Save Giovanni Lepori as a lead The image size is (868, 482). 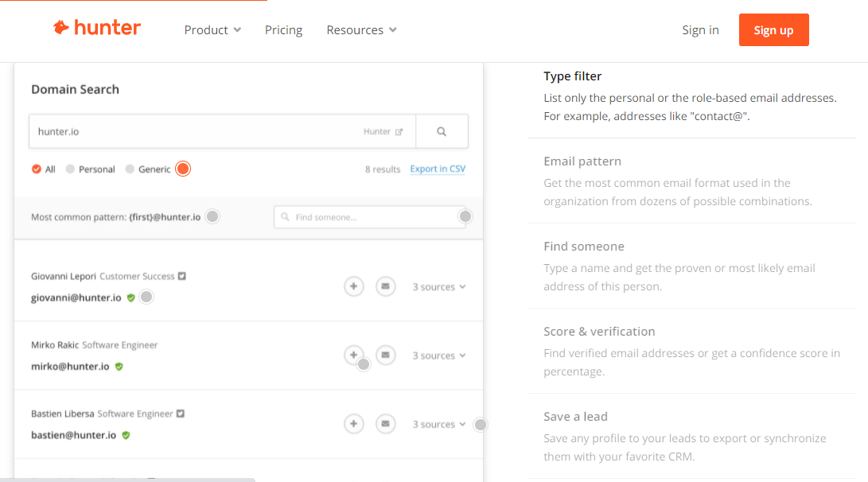(x=354, y=286)
